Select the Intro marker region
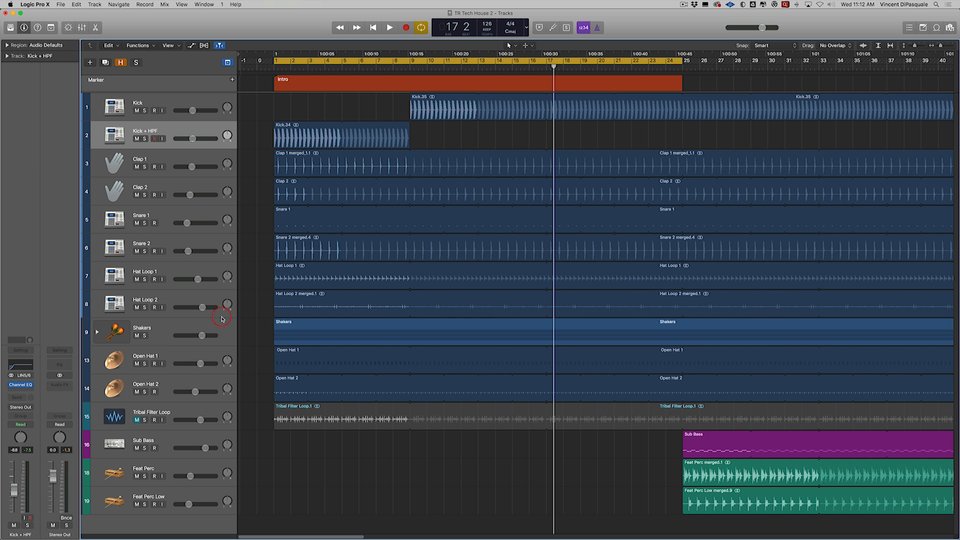This screenshot has height=540, width=960. pyautogui.click(x=478, y=83)
